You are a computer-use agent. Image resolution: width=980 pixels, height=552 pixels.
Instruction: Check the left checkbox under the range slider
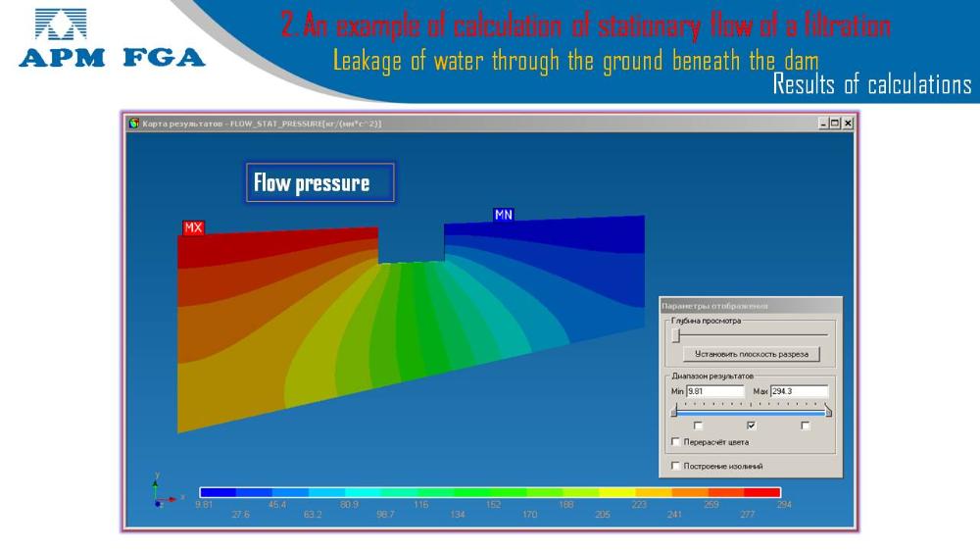698,426
